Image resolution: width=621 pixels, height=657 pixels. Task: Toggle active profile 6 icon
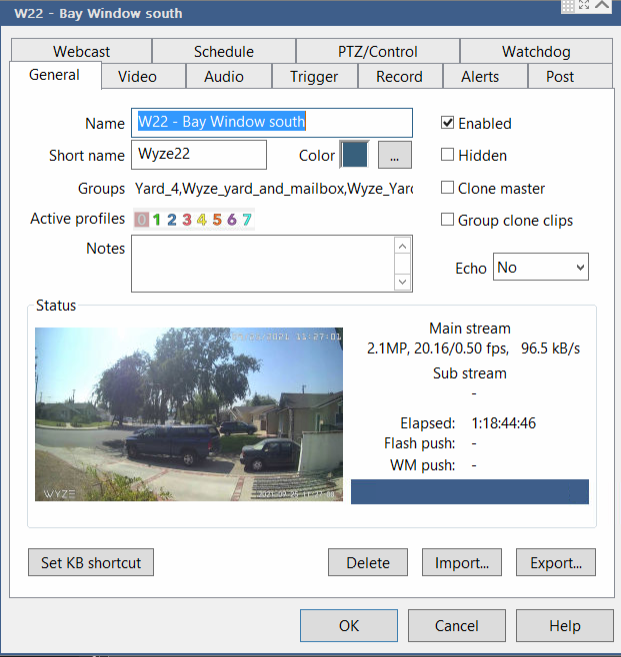coord(232,219)
